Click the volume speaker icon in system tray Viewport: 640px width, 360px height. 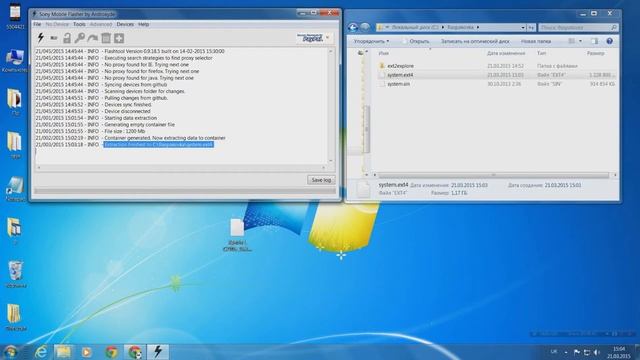597,352
